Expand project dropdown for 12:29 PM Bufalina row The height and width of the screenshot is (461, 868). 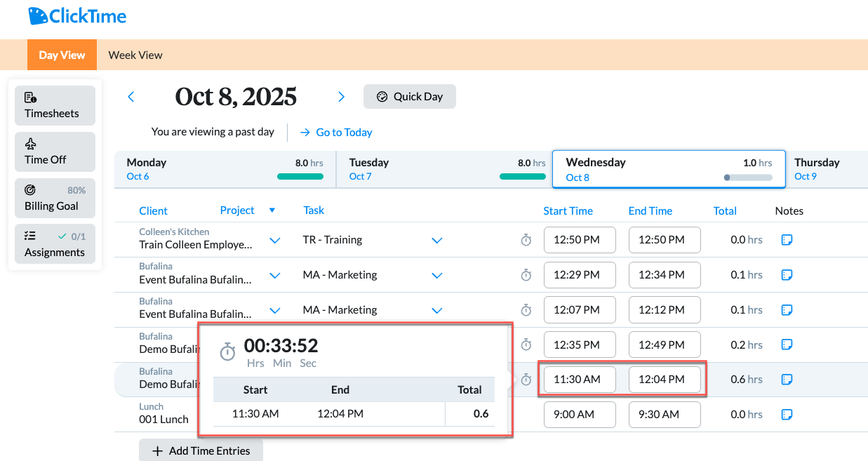pyautogui.click(x=275, y=276)
